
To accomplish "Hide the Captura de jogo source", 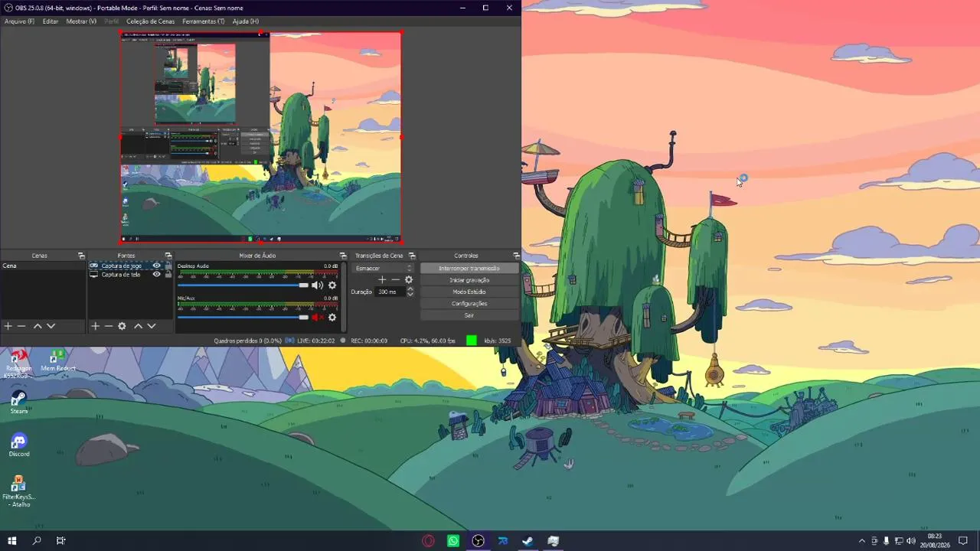I will click(157, 266).
